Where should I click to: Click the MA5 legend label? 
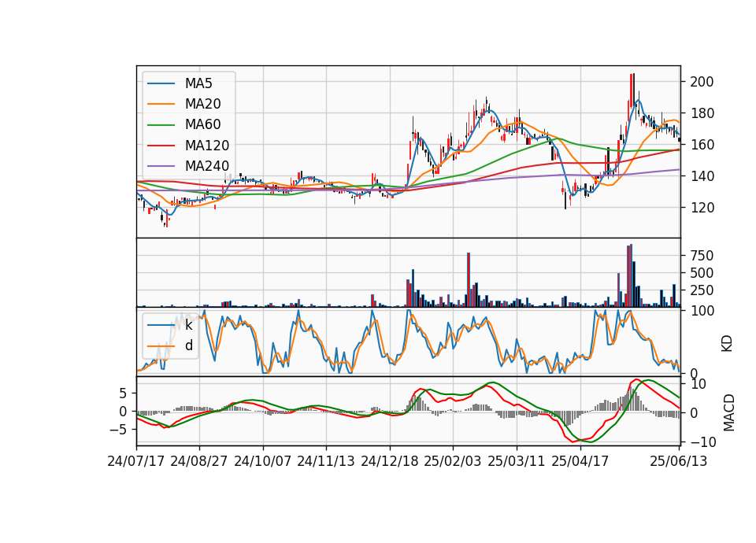[198, 83]
